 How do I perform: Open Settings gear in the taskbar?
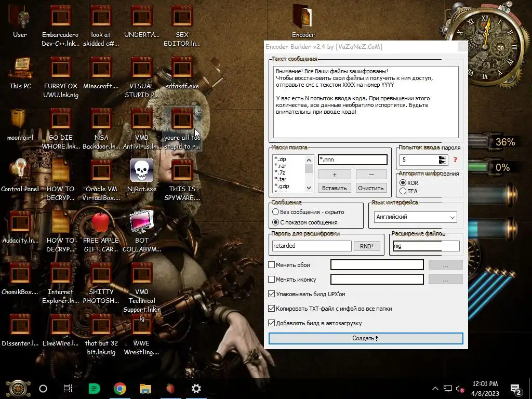pos(196,389)
